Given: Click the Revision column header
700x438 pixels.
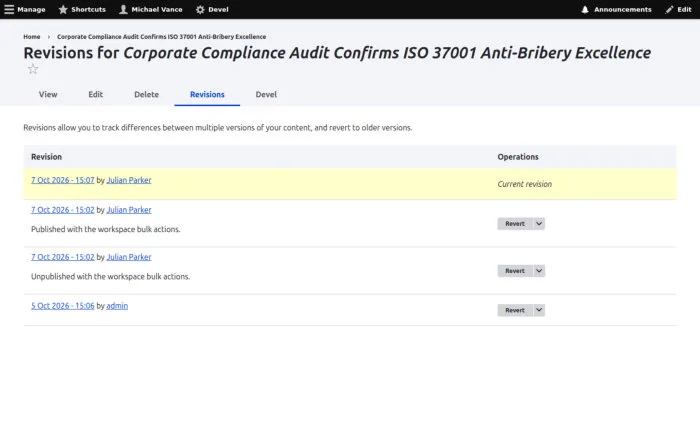Looking at the screenshot, I should point(46,157).
